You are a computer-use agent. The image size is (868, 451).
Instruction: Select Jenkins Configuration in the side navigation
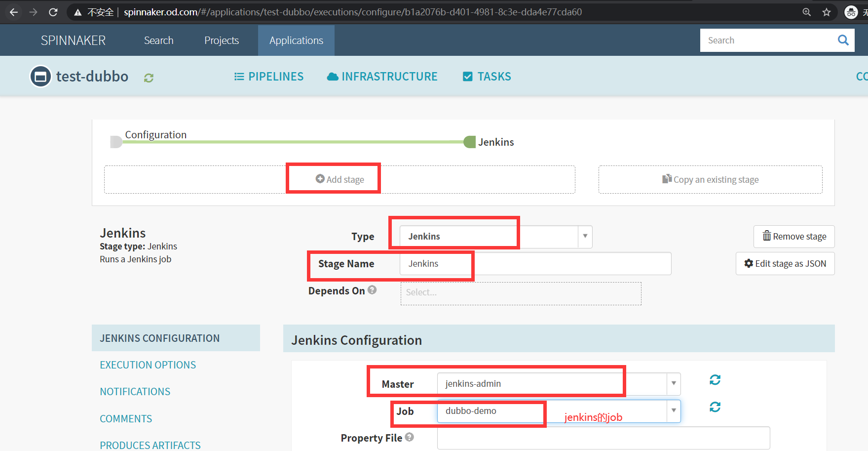point(176,338)
